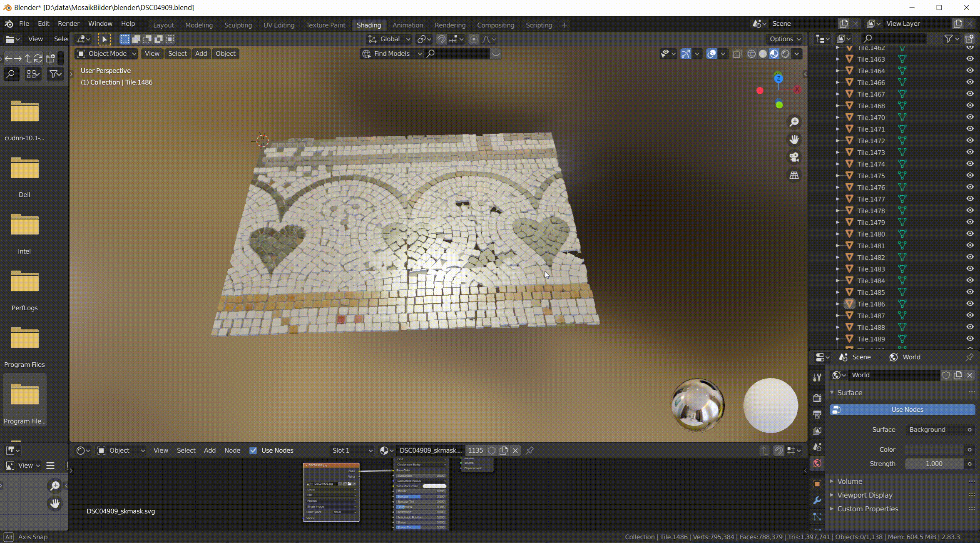980x543 pixels.
Task: Click the pan view hand icon
Action: click(794, 139)
